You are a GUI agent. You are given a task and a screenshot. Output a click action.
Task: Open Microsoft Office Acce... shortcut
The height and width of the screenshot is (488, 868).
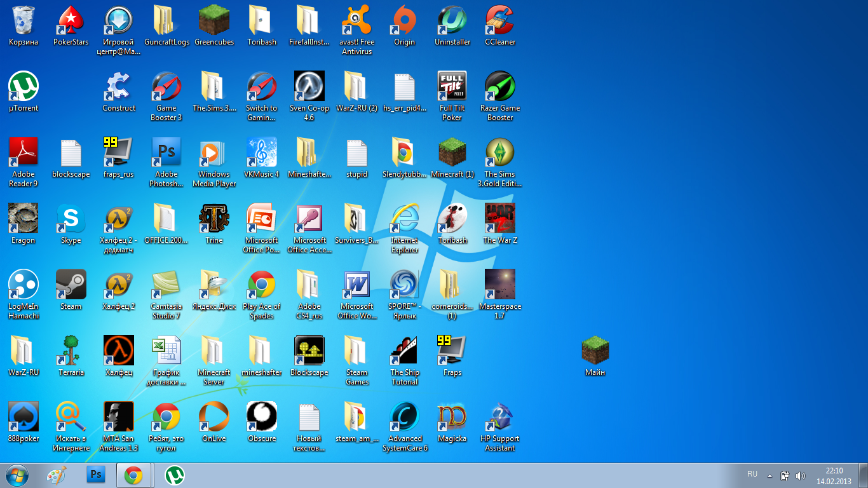pyautogui.click(x=309, y=219)
